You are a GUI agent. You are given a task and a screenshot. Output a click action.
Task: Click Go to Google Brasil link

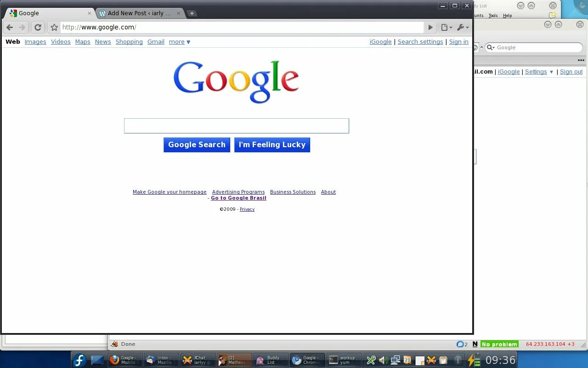click(x=238, y=198)
